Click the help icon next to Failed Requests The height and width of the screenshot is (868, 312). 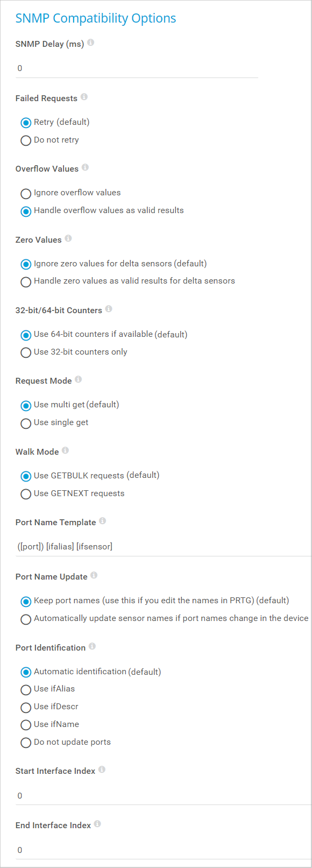(84, 97)
